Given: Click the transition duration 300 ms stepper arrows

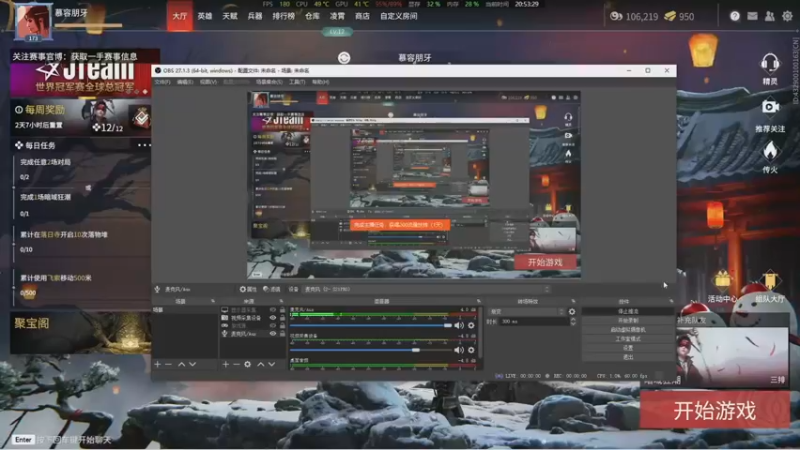Looking at the screenshot, I should 572,321.
